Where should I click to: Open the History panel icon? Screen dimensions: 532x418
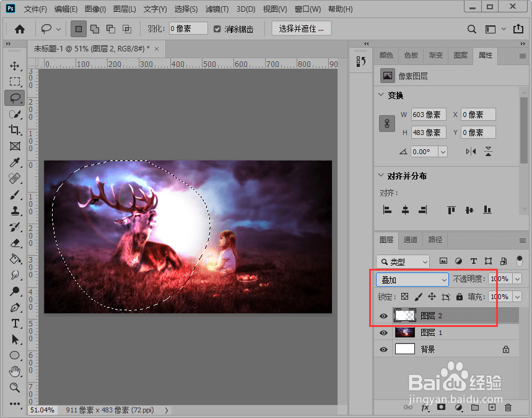pyautogui.click(x=361, y=61)
